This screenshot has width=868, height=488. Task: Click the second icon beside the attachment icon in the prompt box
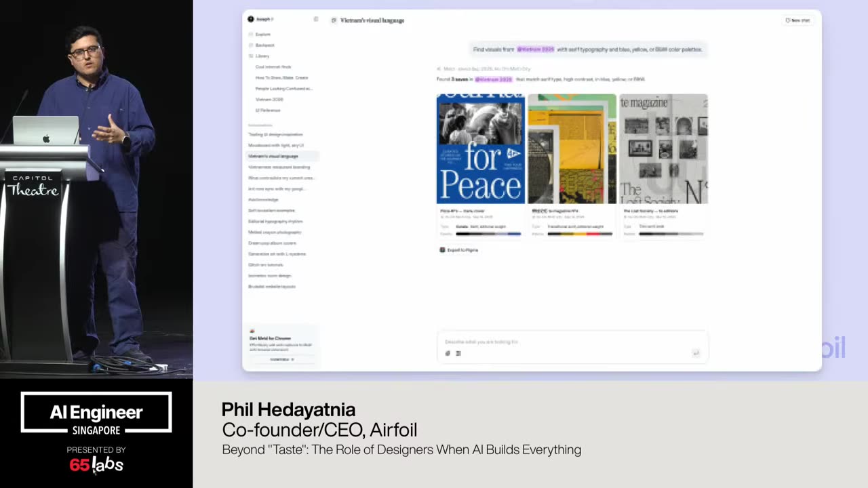coord(458,353)
